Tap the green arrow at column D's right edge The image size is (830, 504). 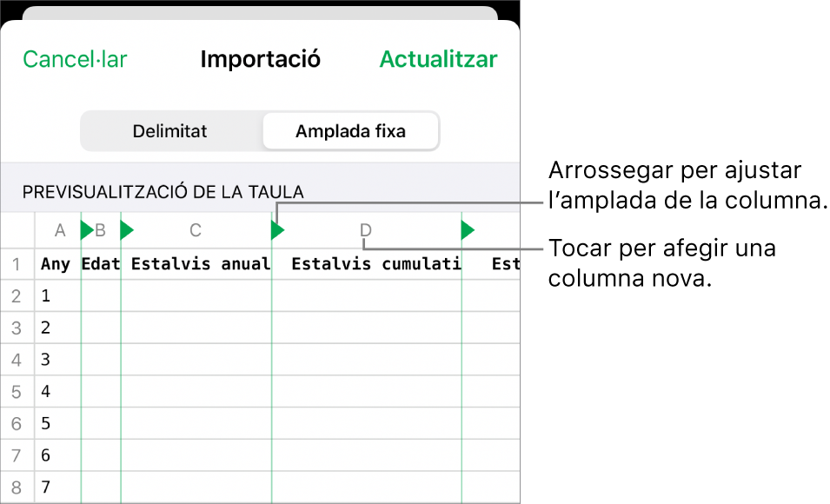coord(468,229)
